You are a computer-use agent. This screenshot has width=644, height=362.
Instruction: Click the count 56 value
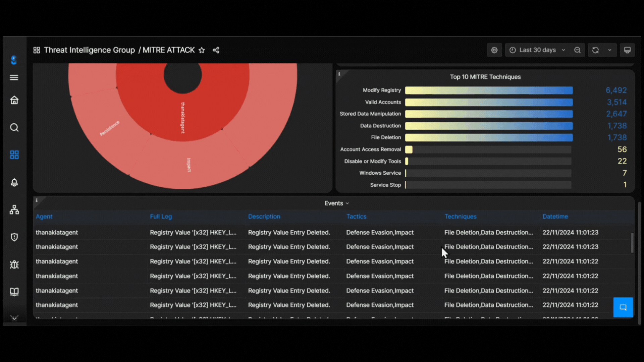click(x=622, y=149)
